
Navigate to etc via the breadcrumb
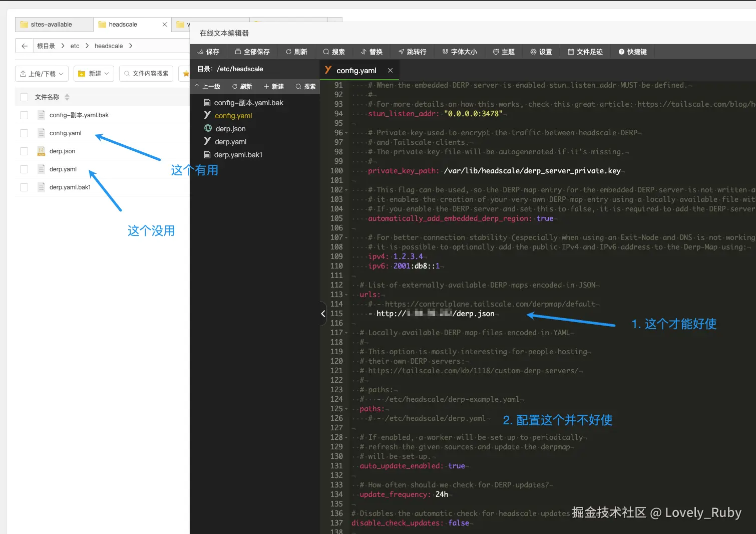[x=75, y=46]
